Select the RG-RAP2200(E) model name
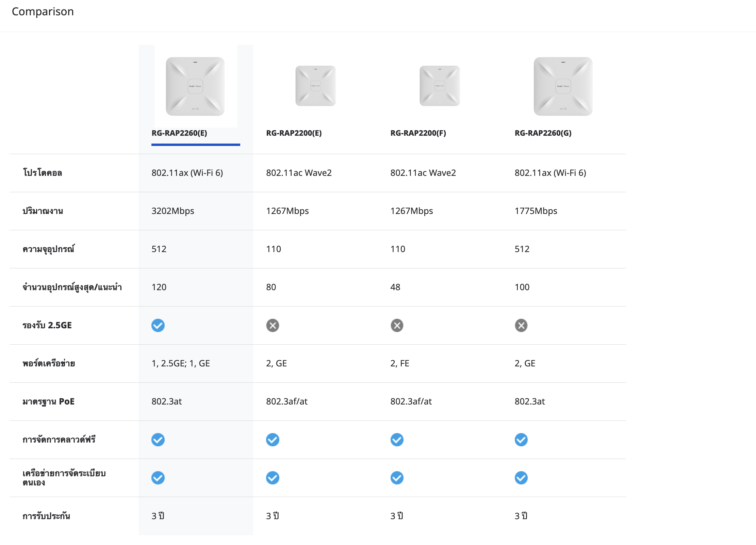The image size is (756, 545). click(294, 133)
